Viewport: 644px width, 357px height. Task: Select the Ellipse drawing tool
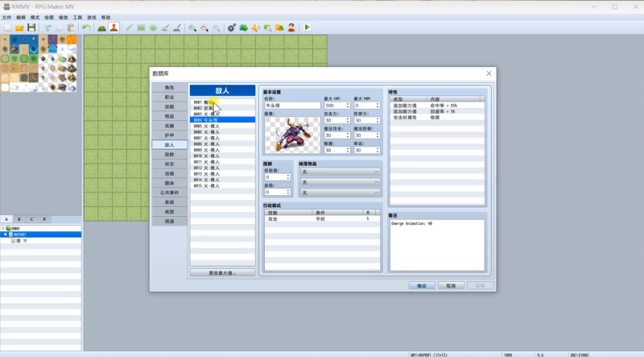tap(153, 27)
